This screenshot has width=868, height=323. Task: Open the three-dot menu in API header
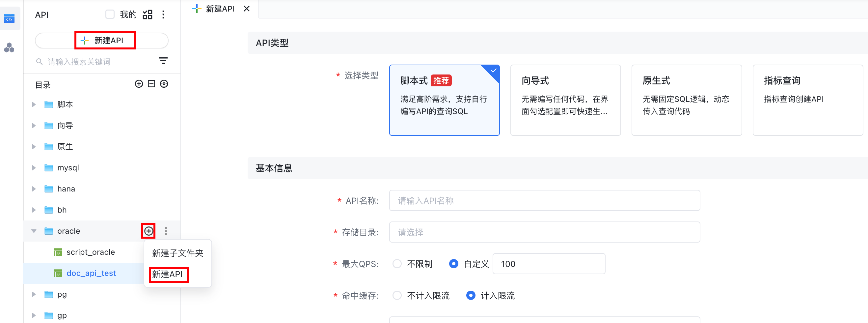pyautogui.click(x=163, y=15)
